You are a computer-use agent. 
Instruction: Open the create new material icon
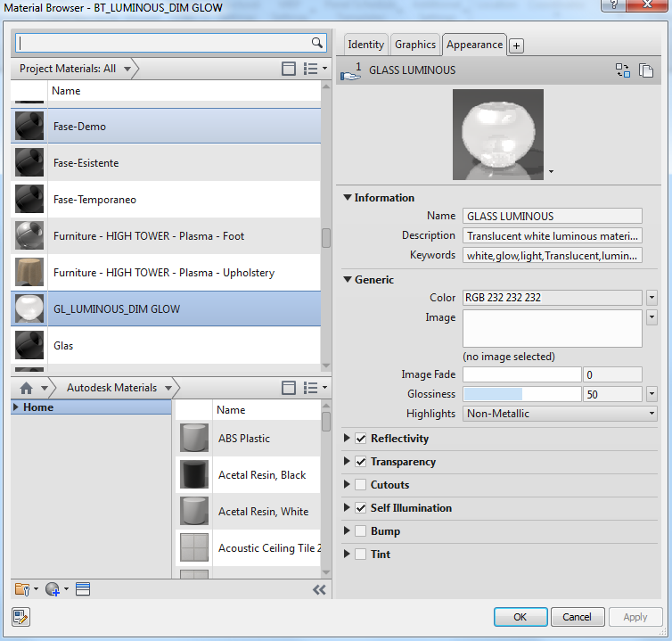[x=53, y=589]
